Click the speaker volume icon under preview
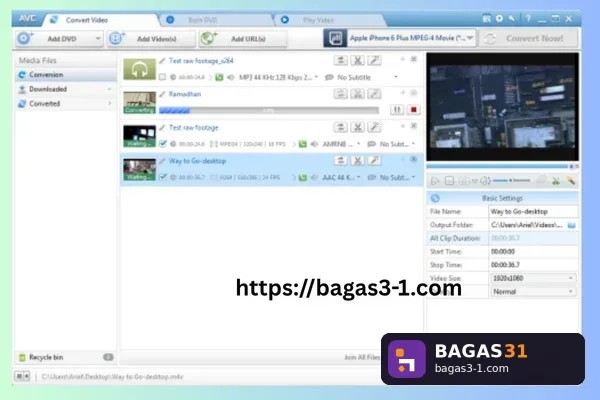Image resolution: width=600 pixels, height=400 pixels. pyautogui.click(x=485, y=181)
